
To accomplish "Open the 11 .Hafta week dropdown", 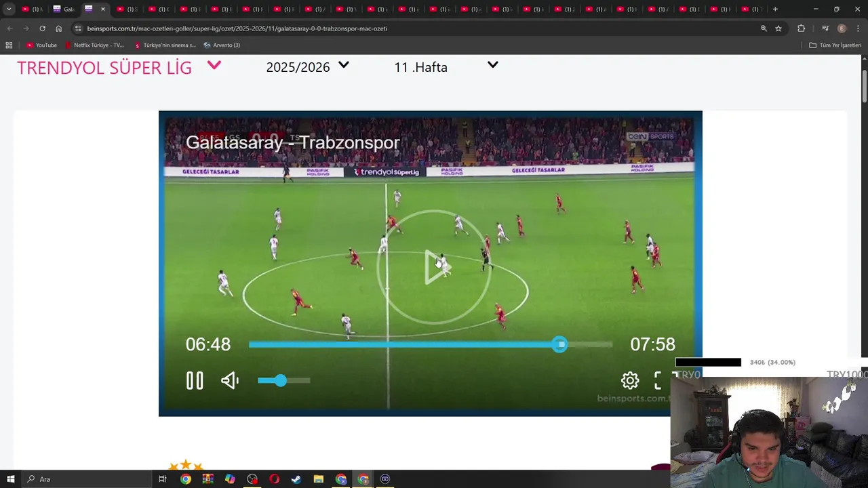I will click(x=493, y=65).
